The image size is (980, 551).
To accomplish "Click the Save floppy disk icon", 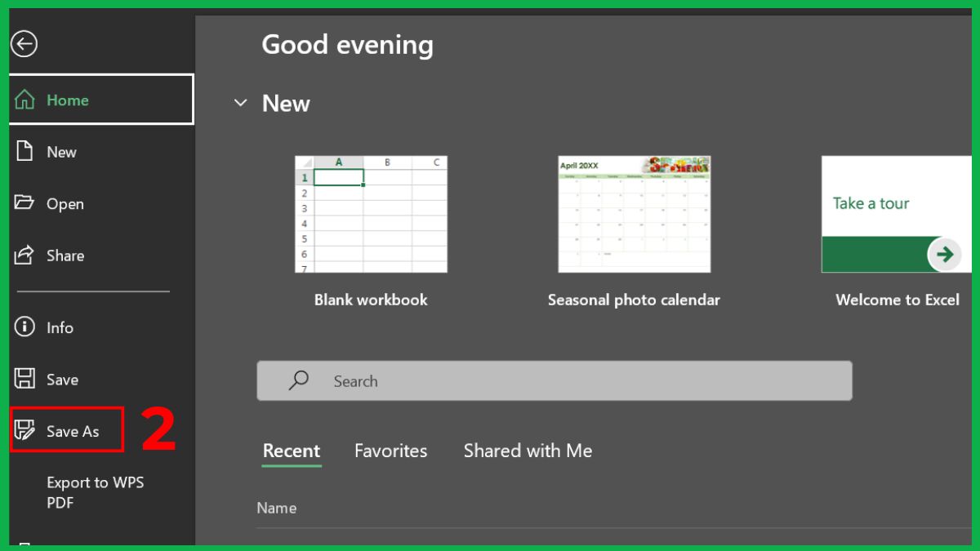I will (25, 379).
